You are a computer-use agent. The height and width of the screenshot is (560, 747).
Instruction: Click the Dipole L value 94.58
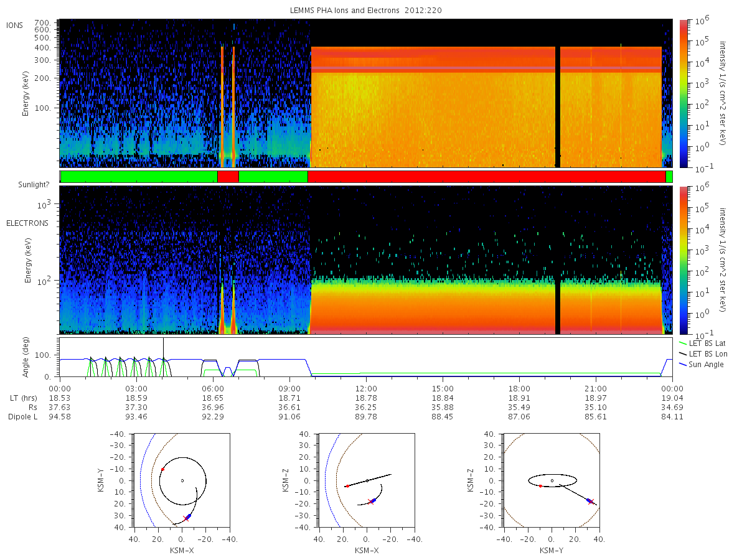[x=60, y=417]
